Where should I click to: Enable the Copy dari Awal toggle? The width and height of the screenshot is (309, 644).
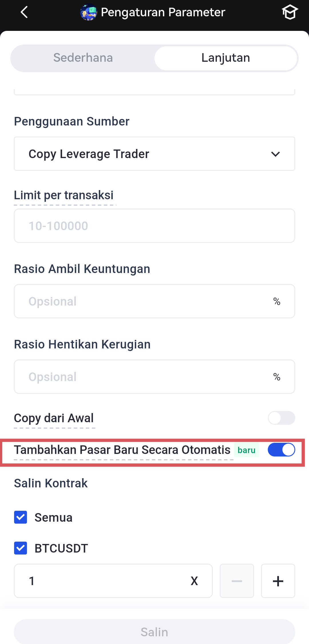coord(281,418)
